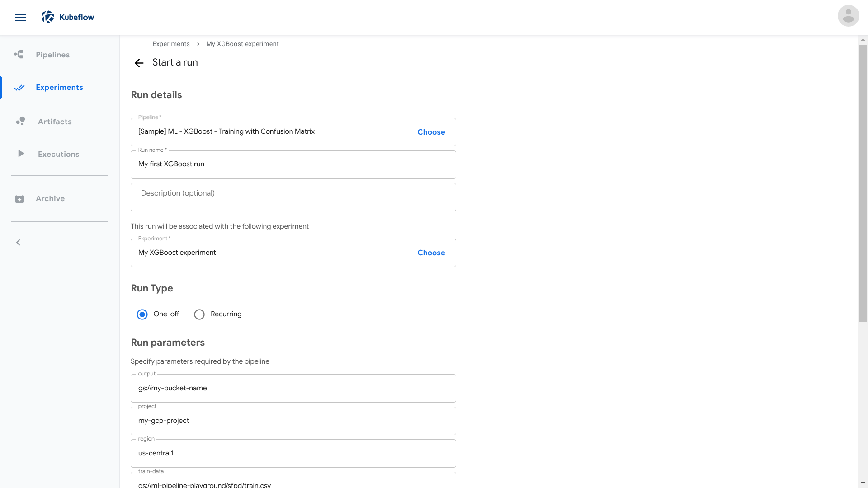Click the Archive box icon
This screenshot has width=868, height=488.
pos(19,199)
